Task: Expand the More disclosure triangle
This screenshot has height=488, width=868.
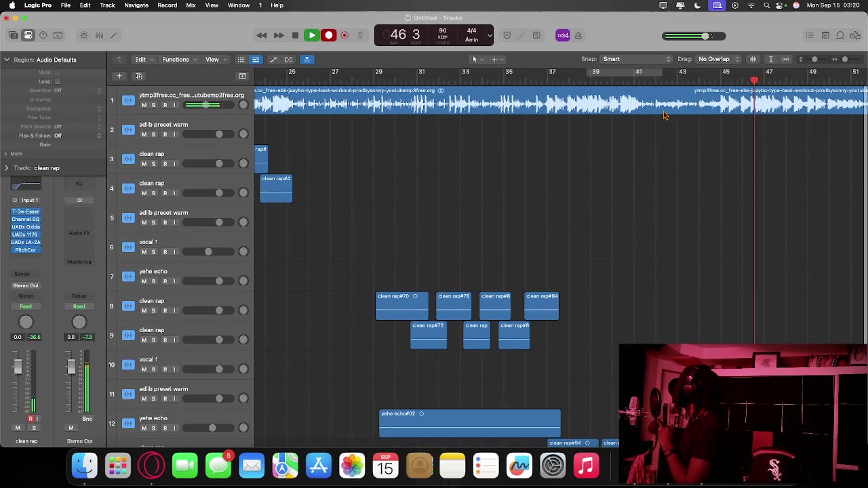Action: (6, 154)
